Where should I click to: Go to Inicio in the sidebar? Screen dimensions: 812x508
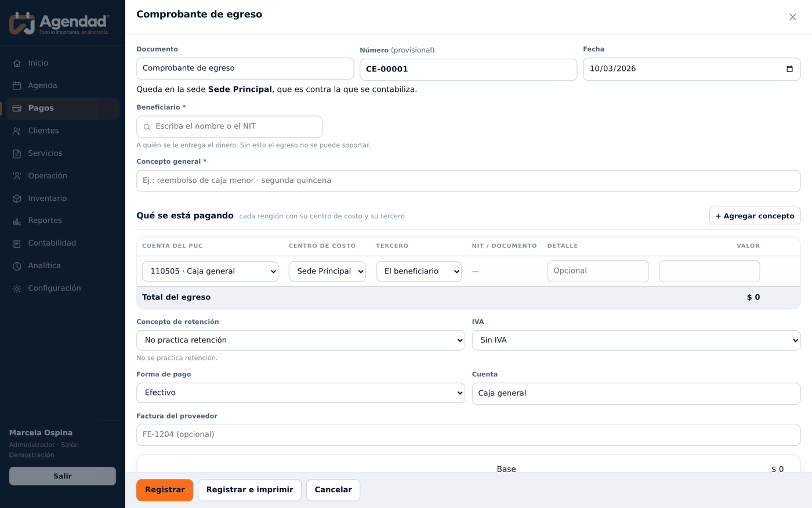click(63, 63)
